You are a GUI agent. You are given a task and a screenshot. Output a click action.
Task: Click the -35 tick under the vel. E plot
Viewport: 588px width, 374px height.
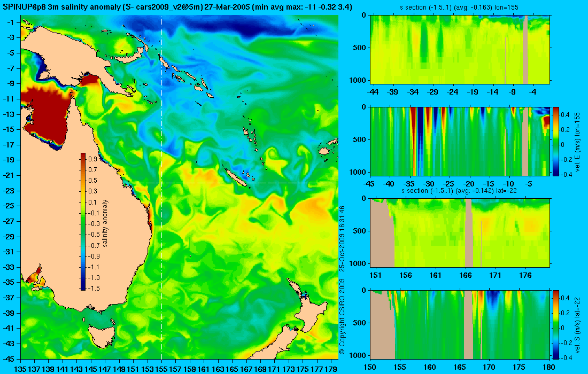click(x=409, y=184)
